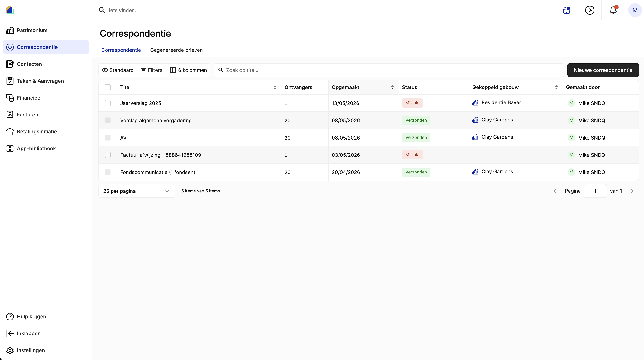Click the Contacten sidebar icon
Image resolution: width=644 pixels, height=360 pixels.
coord(10,64)
